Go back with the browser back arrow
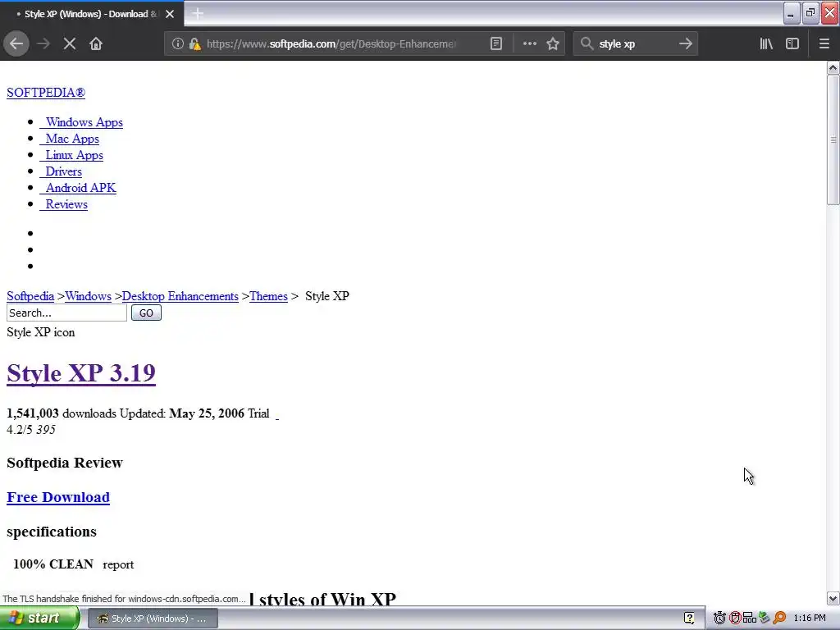The width and height of the screenshot is (840, 630). (x=16, y=43)
